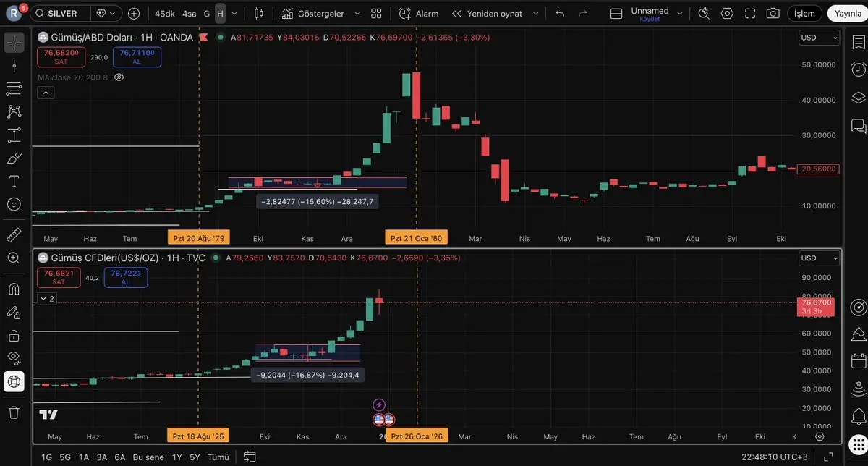
Task: Select the 1G date range
Action: [46, 457]
